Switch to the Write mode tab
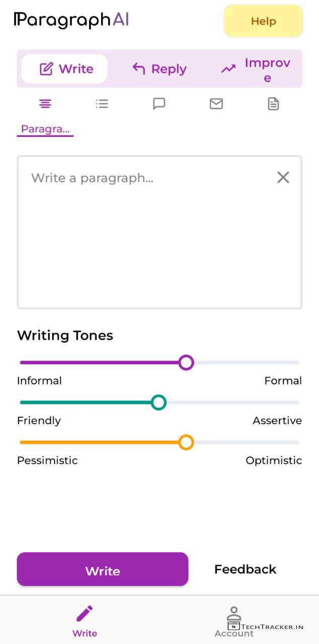The width and height of the screenshot is (319, 644). point(65,69)
